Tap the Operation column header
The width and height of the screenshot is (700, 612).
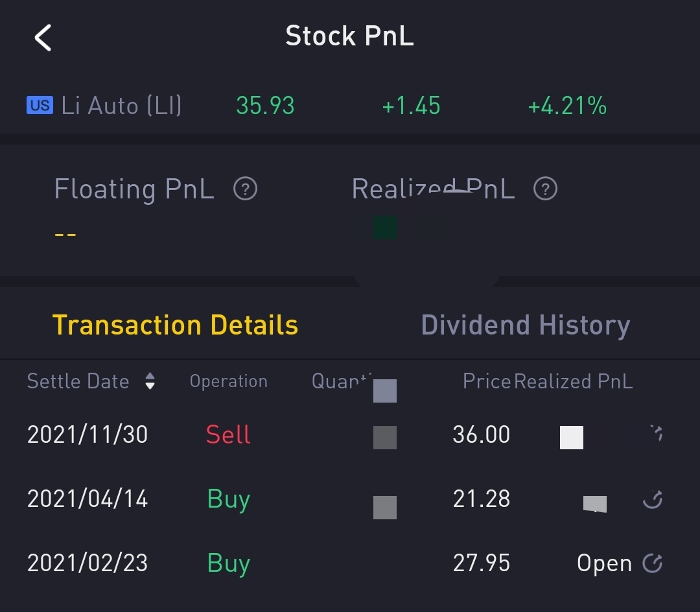pyautogui.click(x=229, y=381)
